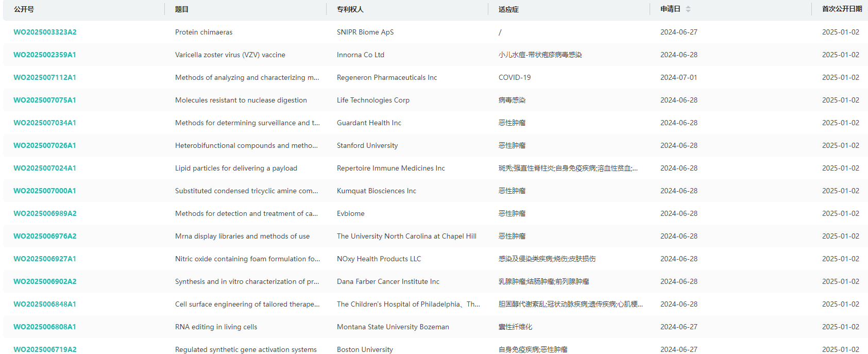Open patent WO2025006848A1
Image resolution: width=868 pixels, height=354 pixels.
[x=45, y=304]
